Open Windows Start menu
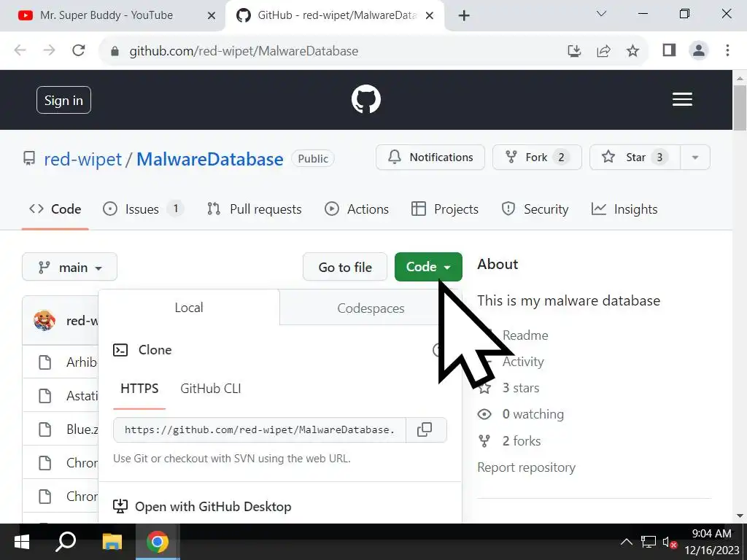The width and height of the screenshot is (747, 560). point(22,542)
